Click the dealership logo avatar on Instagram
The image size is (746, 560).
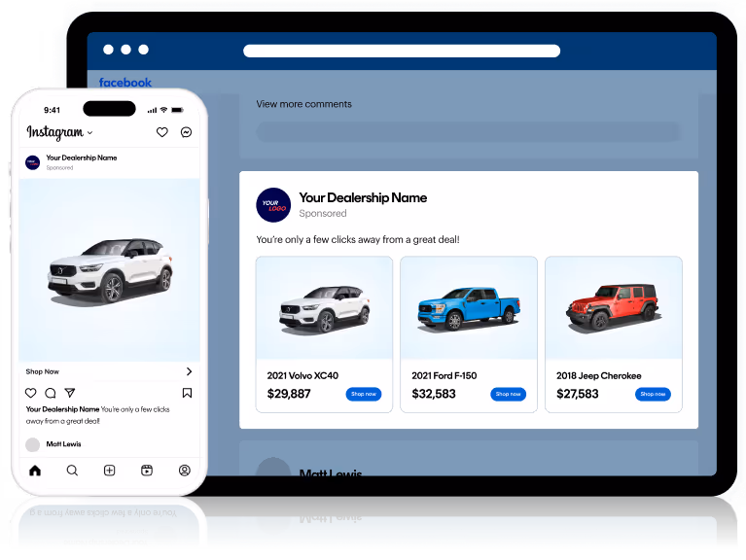[32, 162]
